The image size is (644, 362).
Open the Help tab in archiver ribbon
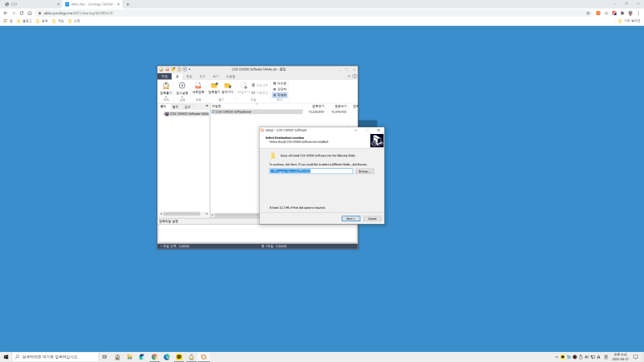click(231, 77)
